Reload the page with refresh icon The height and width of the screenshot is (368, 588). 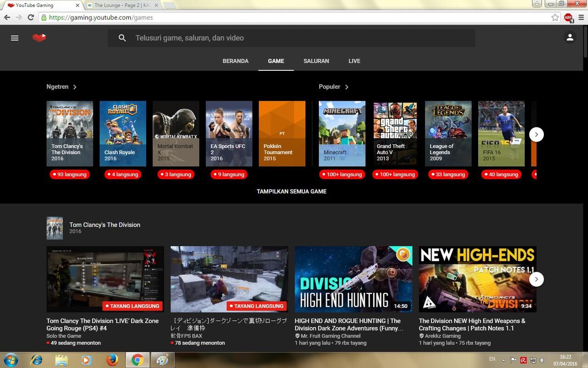[x=31, y=17]
